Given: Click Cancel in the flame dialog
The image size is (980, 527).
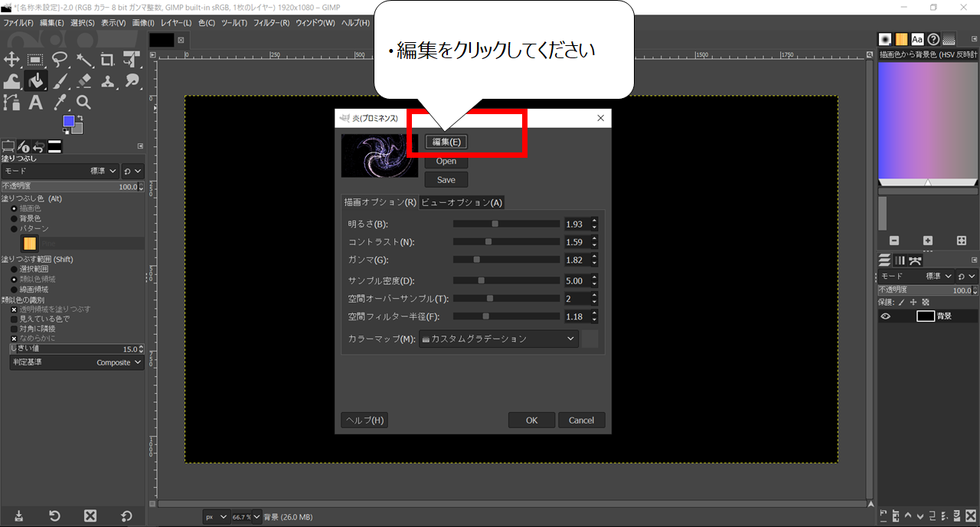Looking at the screenshot, I should pyautogui.click(x=581, y=420).
